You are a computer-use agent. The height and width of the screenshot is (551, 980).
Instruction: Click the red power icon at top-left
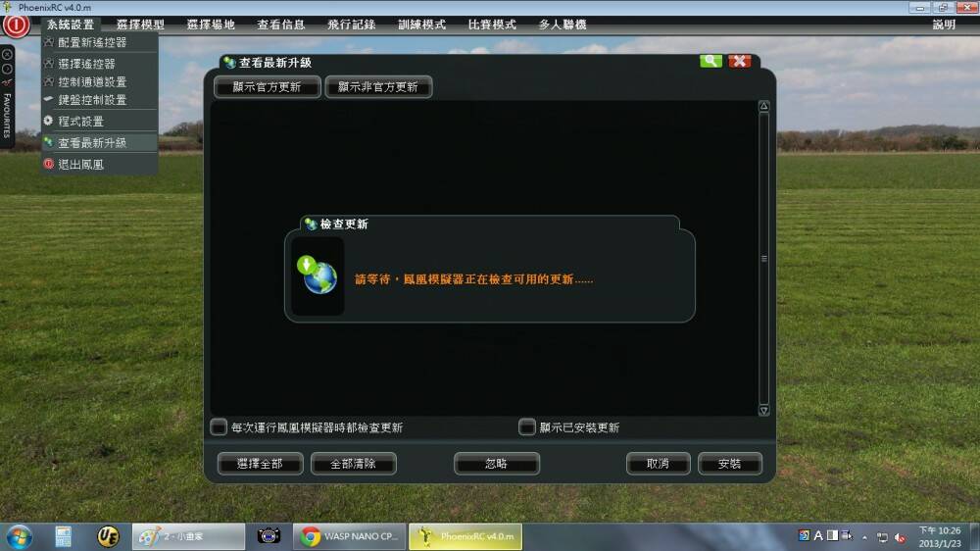[x=17, y=25]
